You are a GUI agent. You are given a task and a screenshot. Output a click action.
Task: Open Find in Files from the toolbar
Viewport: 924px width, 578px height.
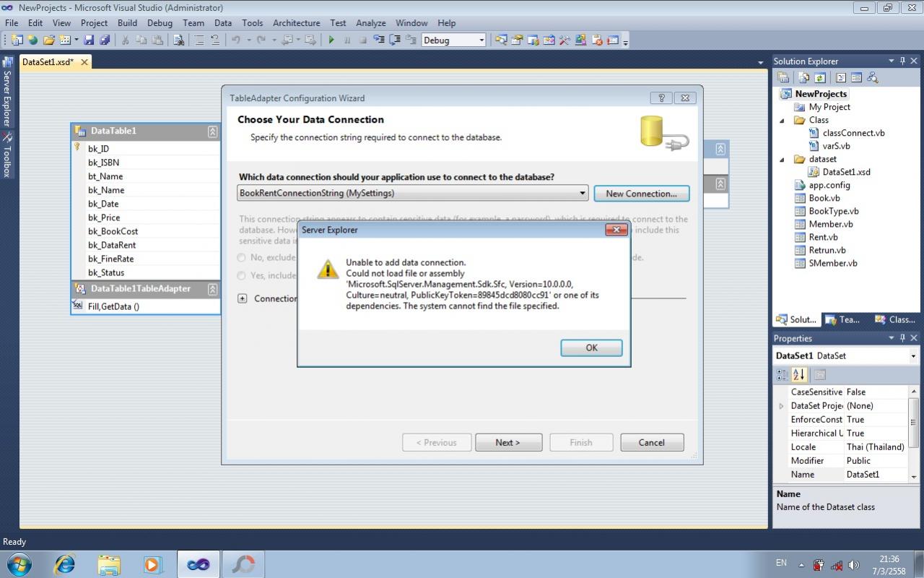click(x=178, y=40)
